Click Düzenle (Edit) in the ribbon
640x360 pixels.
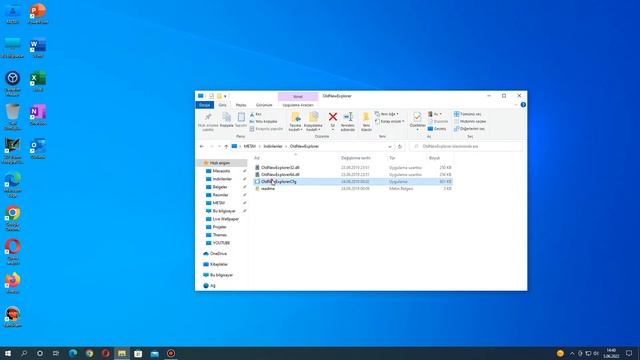tap(438, 121)
